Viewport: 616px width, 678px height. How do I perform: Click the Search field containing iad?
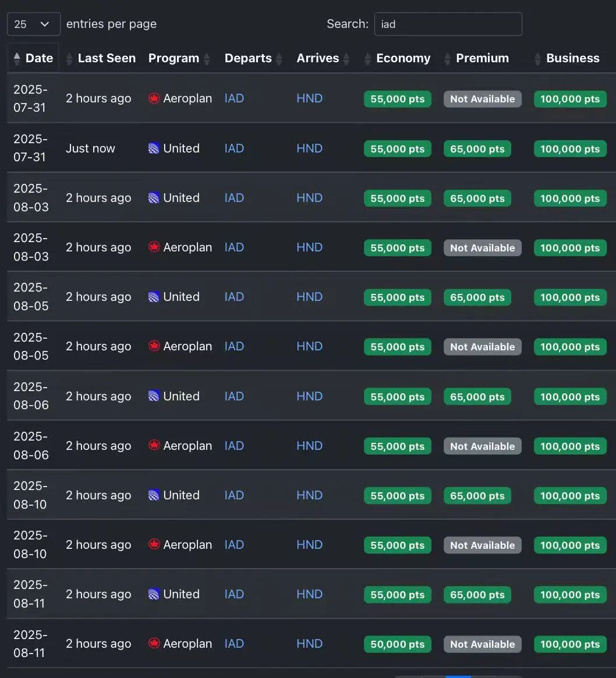(x=448, y=24)
